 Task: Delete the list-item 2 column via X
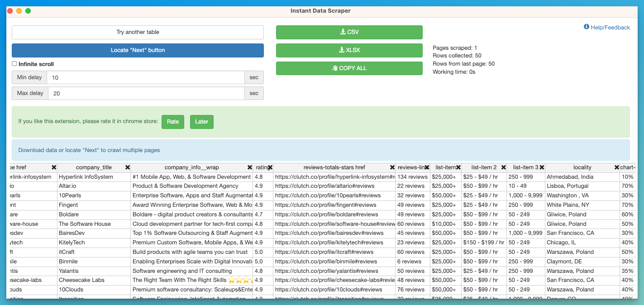coord(503,167)
